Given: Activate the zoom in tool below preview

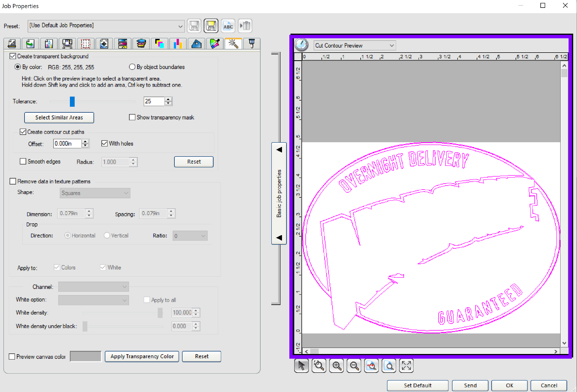Looking at the screenshot, I should coord(336,366).
